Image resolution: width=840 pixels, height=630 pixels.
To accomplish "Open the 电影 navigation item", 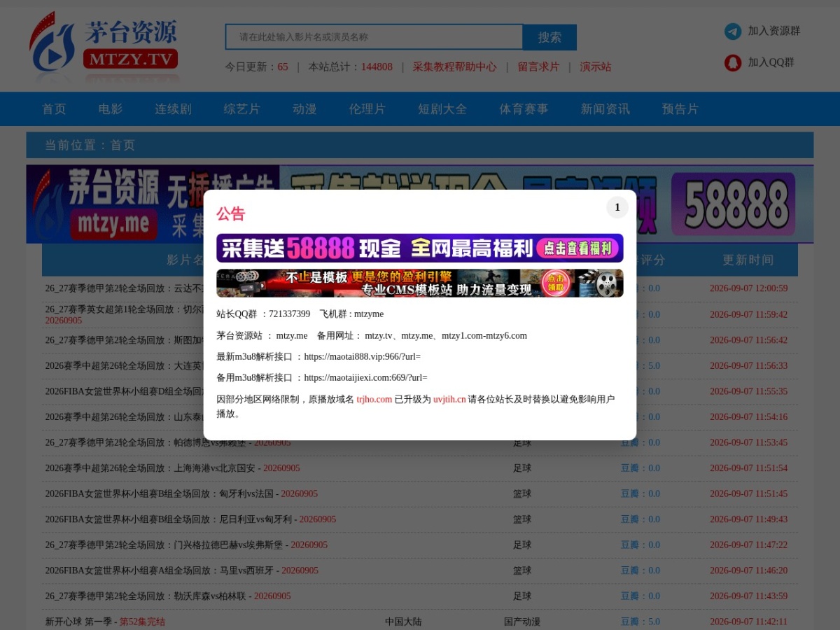I will (111, 109).
